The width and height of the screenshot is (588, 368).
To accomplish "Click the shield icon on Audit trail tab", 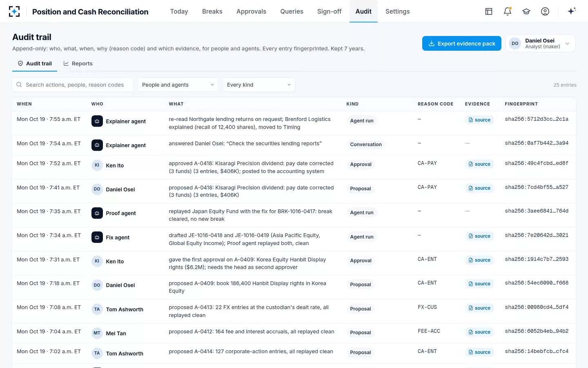I will tap(20, 63).
